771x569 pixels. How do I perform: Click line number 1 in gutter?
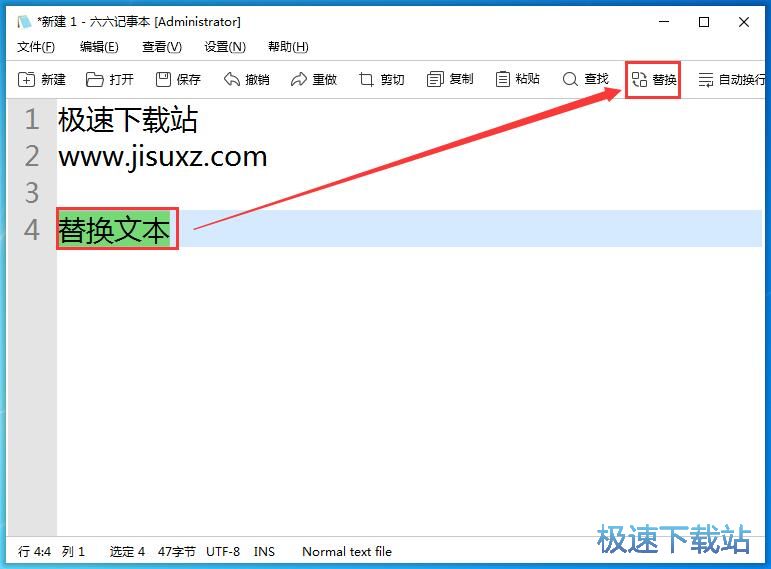pos(32,120)
